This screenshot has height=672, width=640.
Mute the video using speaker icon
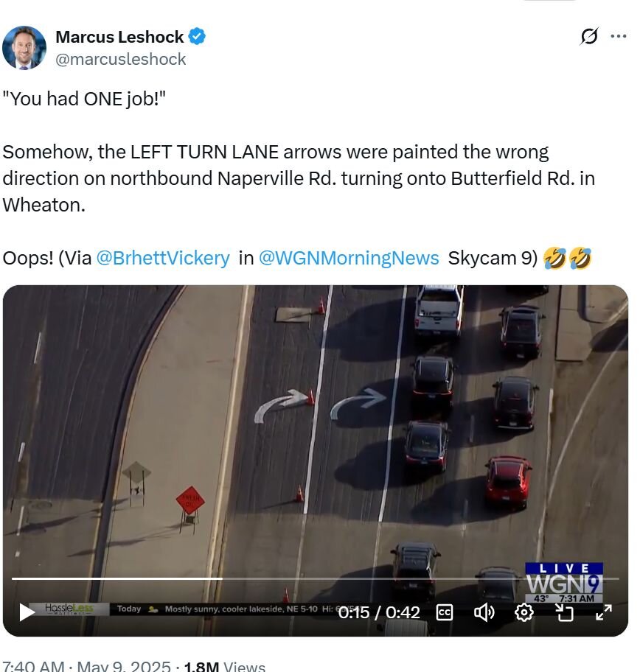coord(484,612)
